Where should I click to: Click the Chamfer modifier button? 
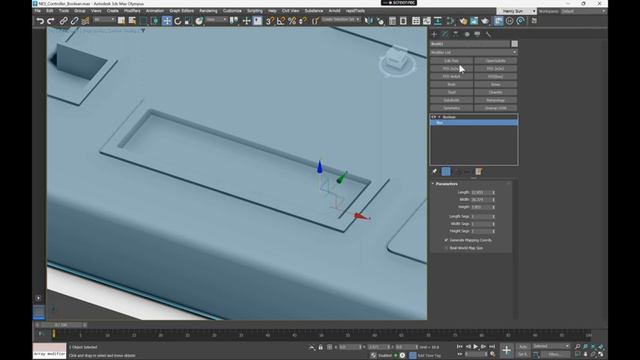pyautogui.click(x=496, y=92)
